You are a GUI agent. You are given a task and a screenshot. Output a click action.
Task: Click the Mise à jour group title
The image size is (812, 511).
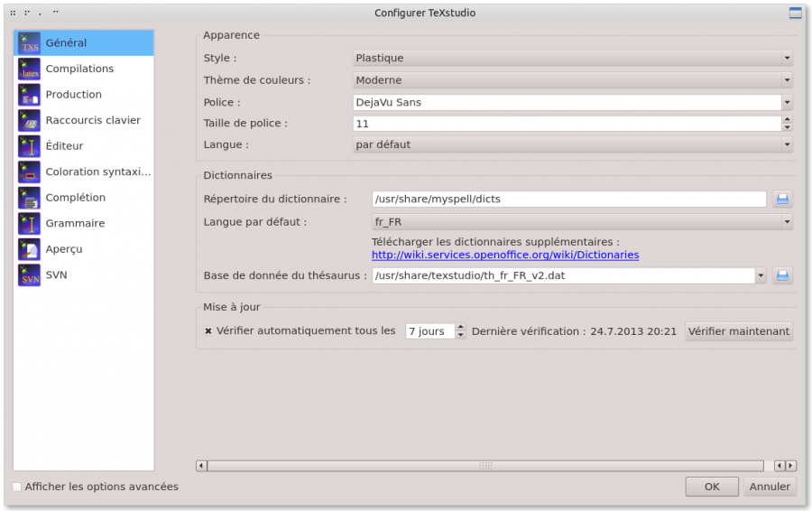[x=232, y=307]
